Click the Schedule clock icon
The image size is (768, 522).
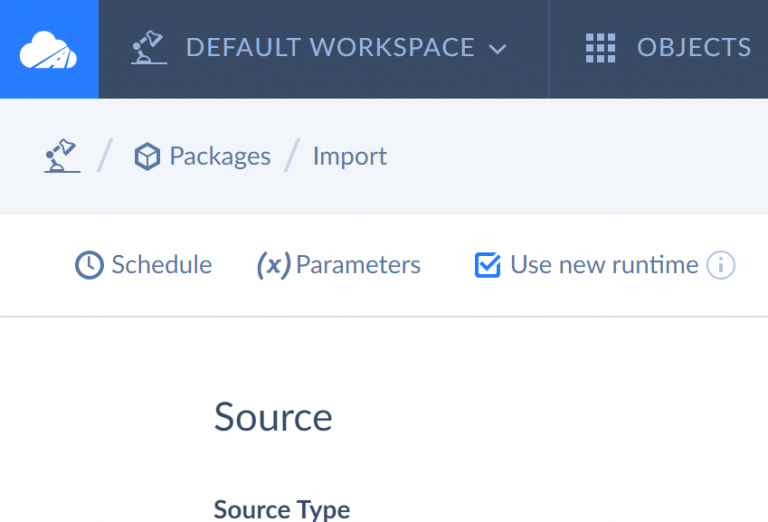coord(90,265)
